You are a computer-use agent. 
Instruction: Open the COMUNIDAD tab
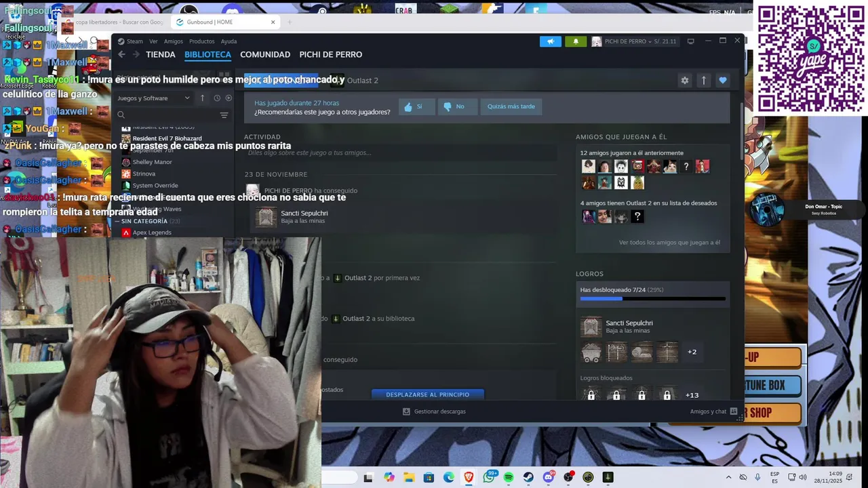[x=265, y=55]
